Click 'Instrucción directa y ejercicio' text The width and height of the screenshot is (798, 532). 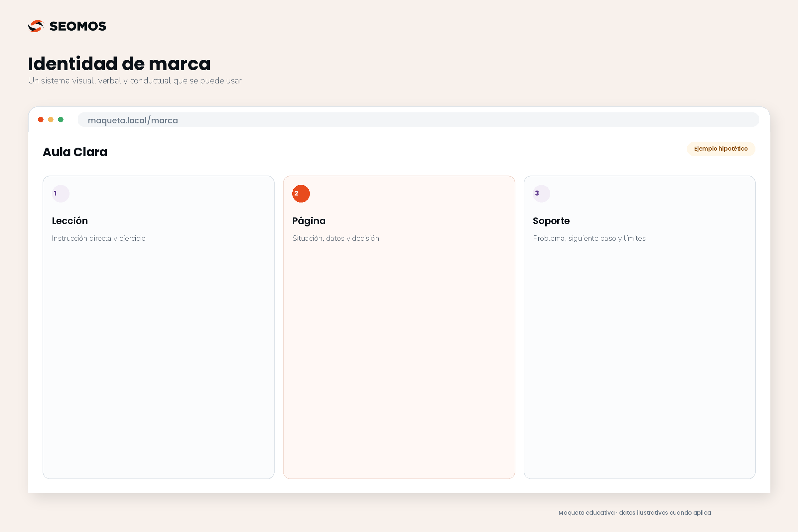(99, 238)
